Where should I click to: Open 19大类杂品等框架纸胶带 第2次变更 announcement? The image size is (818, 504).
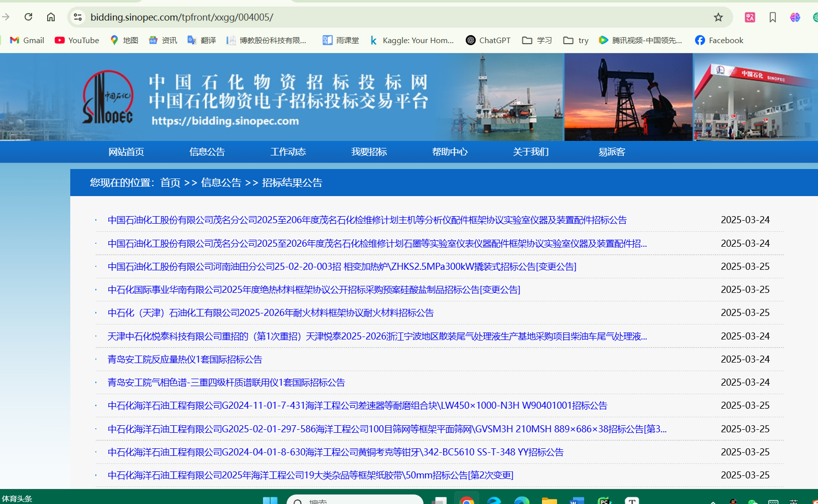[310, 475]
